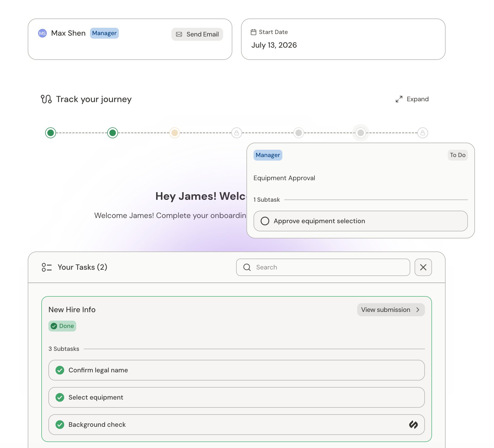Screen dimensions: 494x448
Task: Click the Manager tag in the popup card
Action: [268, 155]
